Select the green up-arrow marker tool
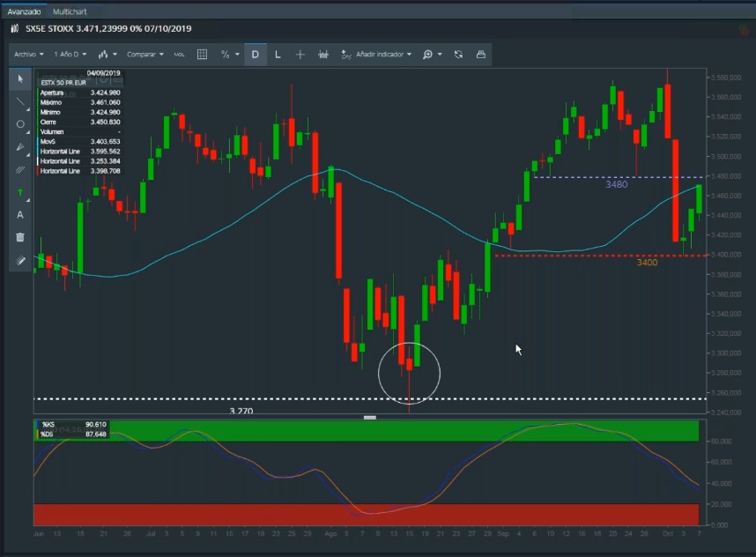 pos(20,192)
